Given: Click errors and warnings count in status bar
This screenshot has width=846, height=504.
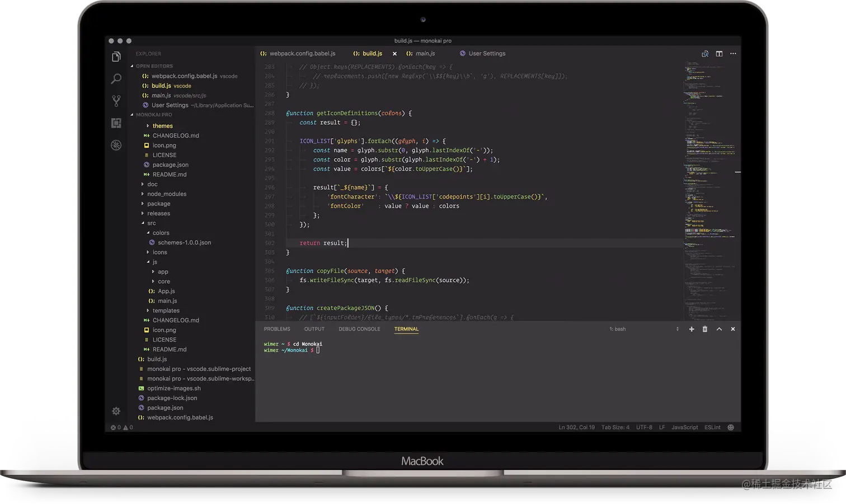Looking at the screenshot, I should (x=122, y=427).
